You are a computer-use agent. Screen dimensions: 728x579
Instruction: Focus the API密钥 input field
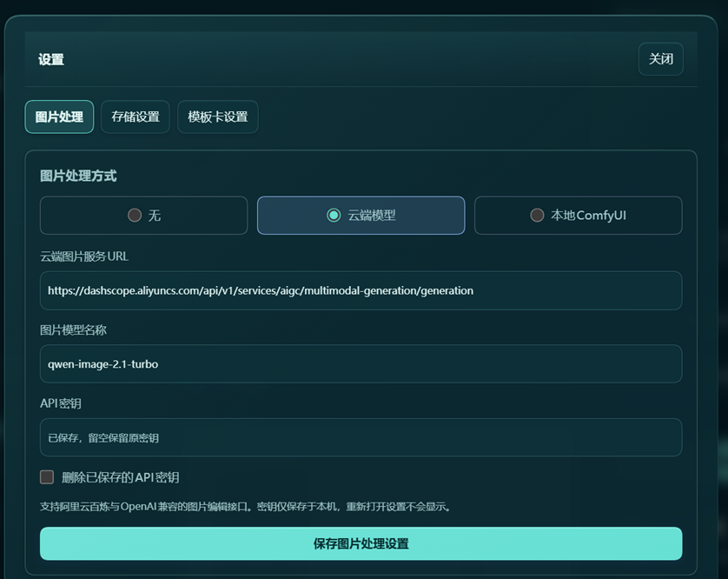click(361, 437)
